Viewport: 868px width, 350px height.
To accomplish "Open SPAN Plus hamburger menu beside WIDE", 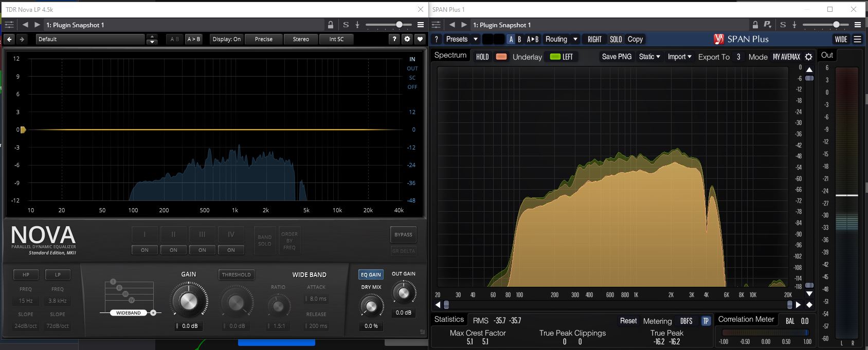I will [x=857, y=39].
